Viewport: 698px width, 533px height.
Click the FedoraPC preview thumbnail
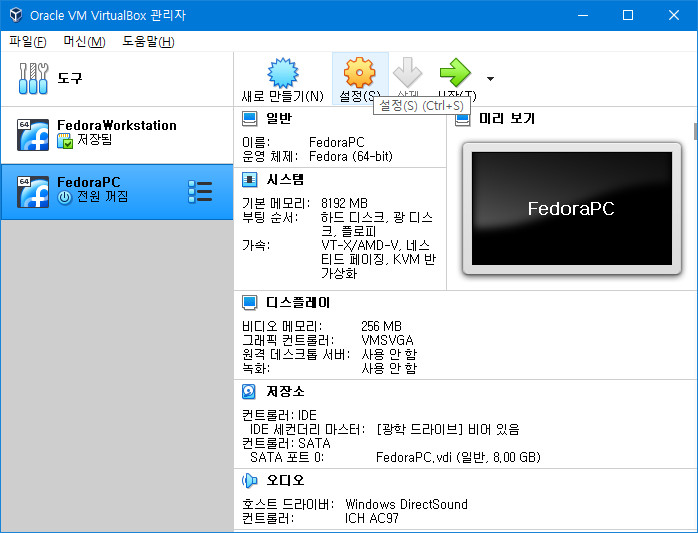(x=572, y=208)
